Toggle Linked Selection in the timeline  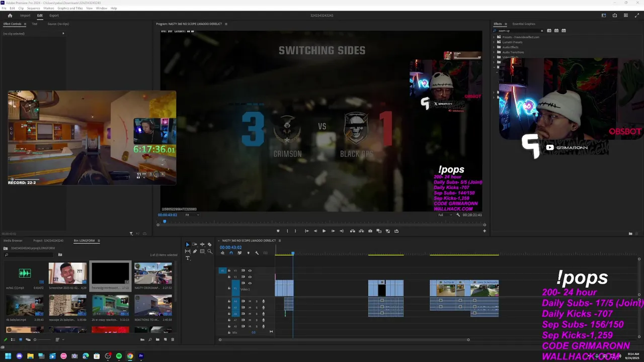(x=239, y=253)
